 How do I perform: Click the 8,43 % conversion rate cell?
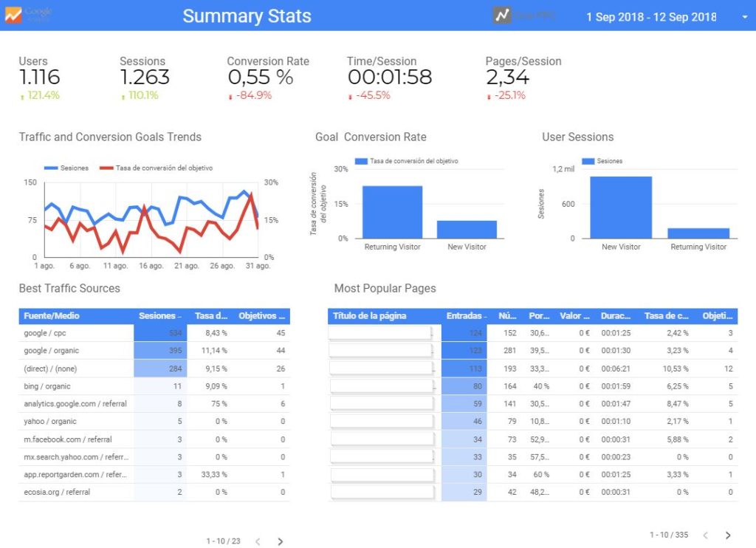(216, 333)
